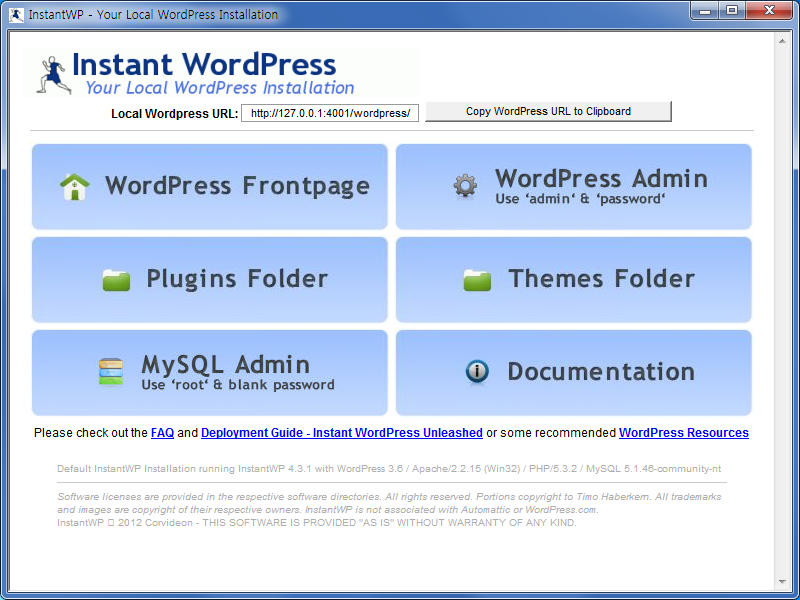Open the WordPress Frontpage tile

pyautogui.click(x=209, y=187)
